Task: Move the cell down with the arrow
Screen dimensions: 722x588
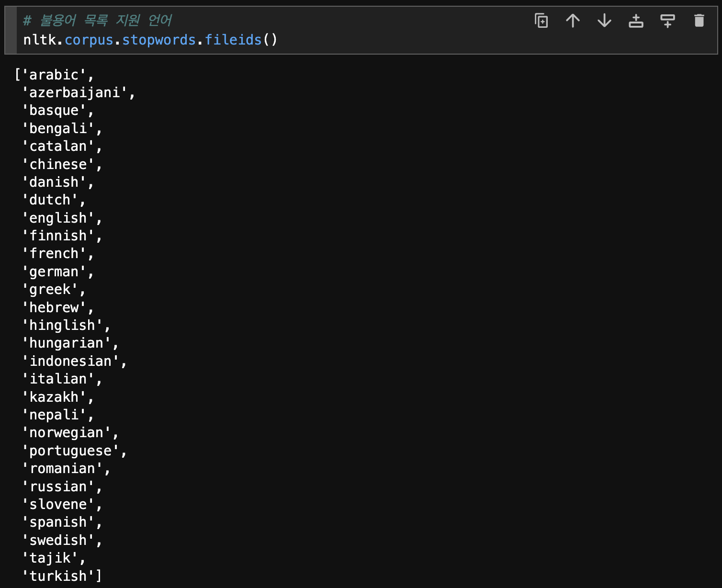Action: 604,21
